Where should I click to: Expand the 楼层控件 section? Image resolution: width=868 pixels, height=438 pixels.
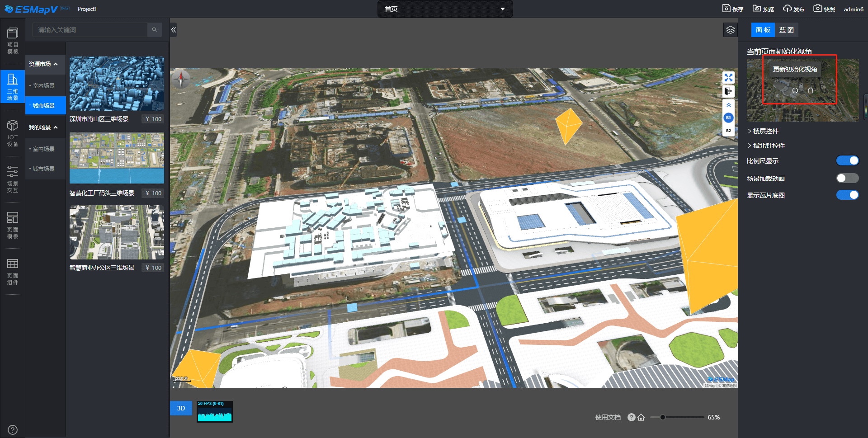[765, 131]
